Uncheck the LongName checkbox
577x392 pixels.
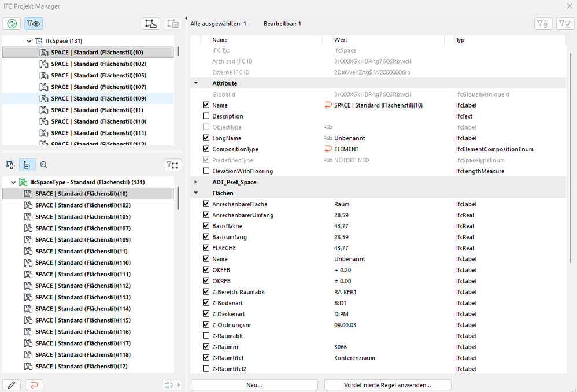[x=206, y=138]
